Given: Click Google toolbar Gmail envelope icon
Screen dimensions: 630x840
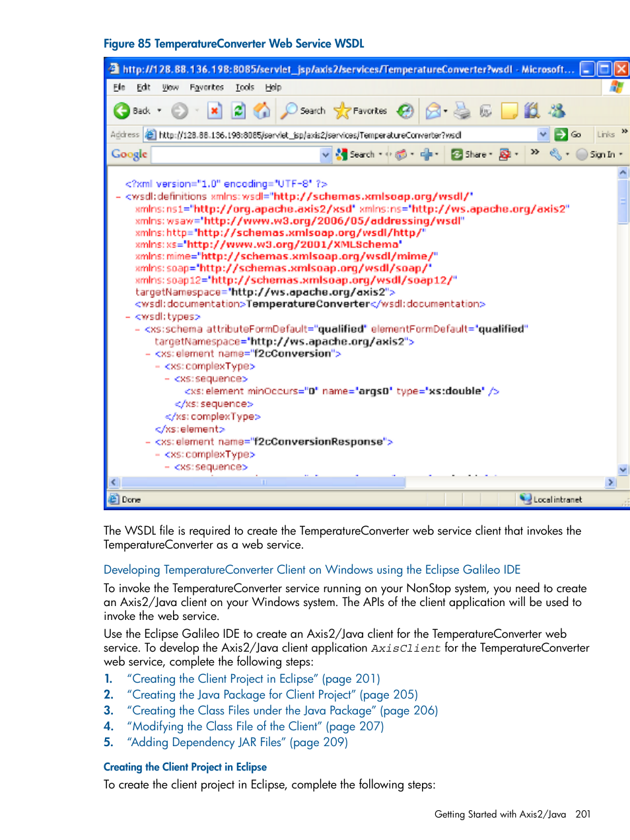Looking at the screenshot, I should 402,155.
